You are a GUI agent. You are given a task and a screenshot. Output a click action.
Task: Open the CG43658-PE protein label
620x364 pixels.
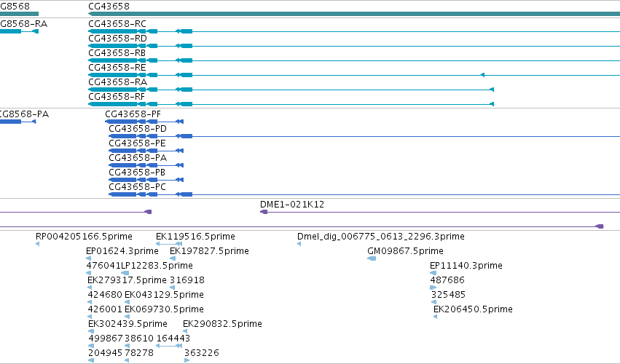pos(137,143)
